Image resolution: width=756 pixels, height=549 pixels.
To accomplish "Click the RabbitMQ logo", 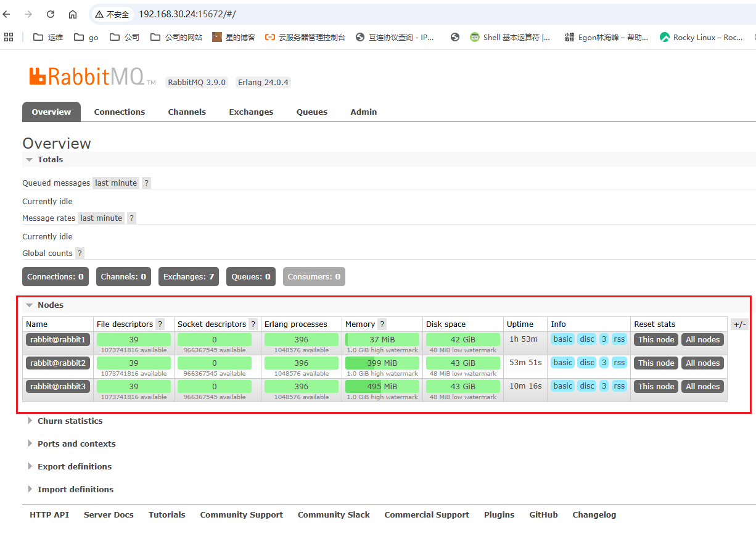I will [92, 76].
